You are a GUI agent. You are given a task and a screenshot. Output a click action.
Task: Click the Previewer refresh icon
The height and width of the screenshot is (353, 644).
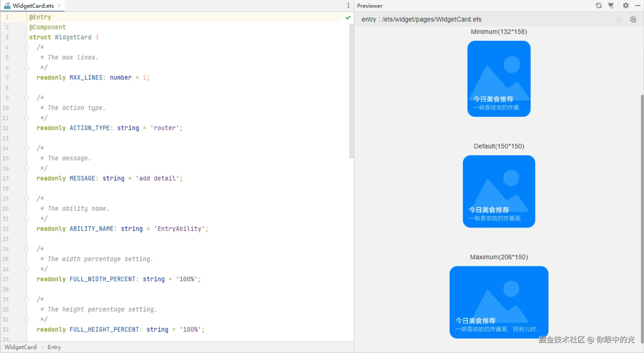click(x=598, y=6)
